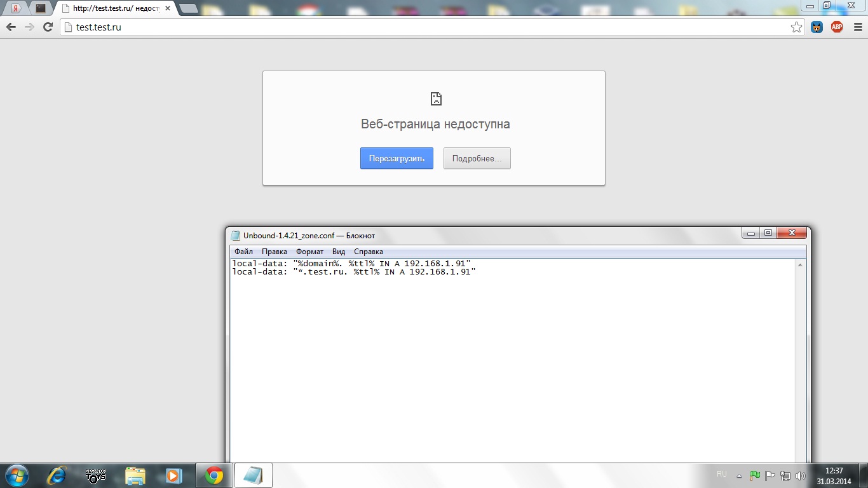Open the Справка menu in Notepad

369,252
